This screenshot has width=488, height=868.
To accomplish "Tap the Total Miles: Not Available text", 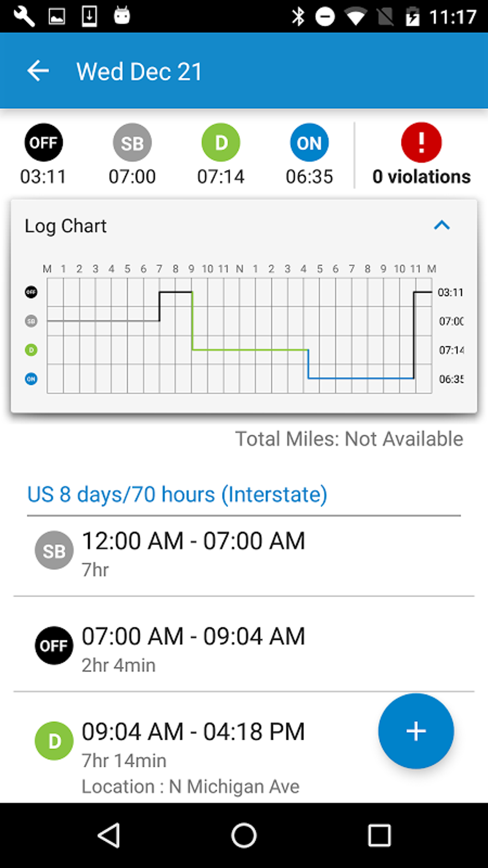I will (x=349, y=439).
